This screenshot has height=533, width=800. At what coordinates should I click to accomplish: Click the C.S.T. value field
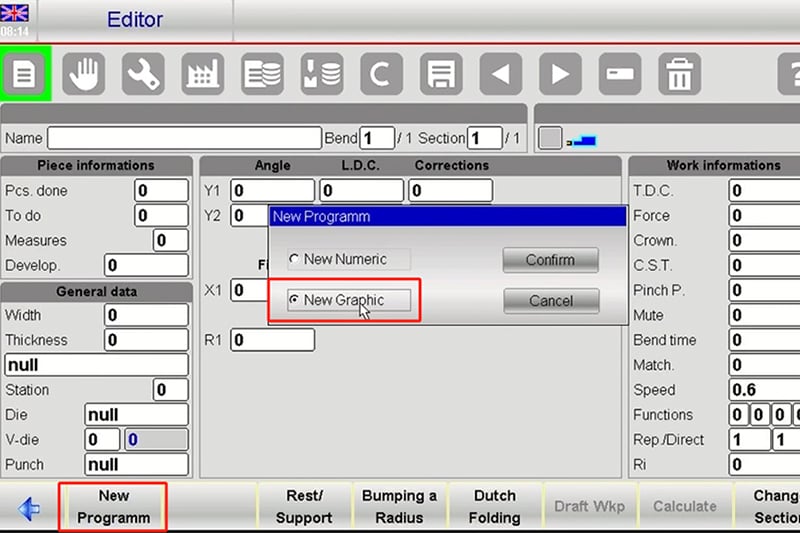click(764, 265)
